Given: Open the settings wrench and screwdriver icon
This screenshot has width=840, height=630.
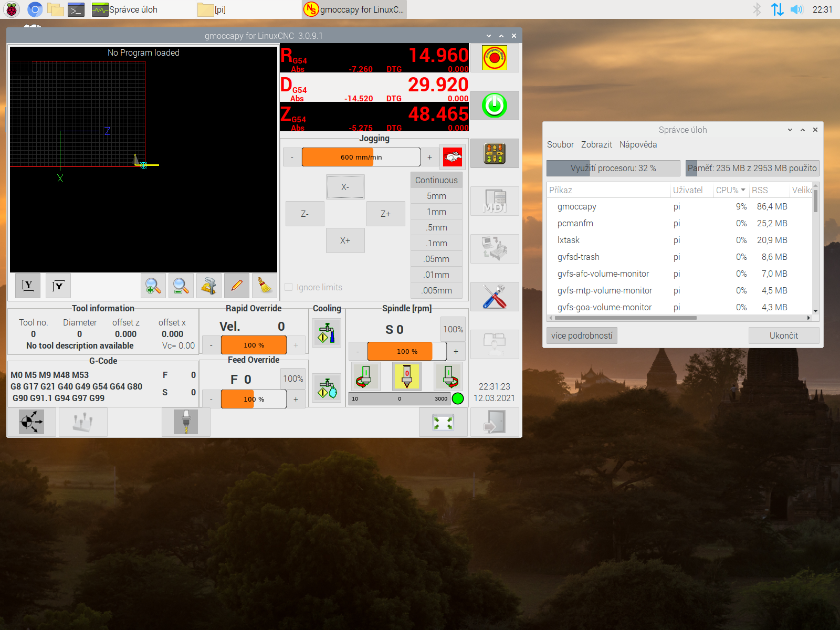Looking at the screenshot, I should pos(495,297).
